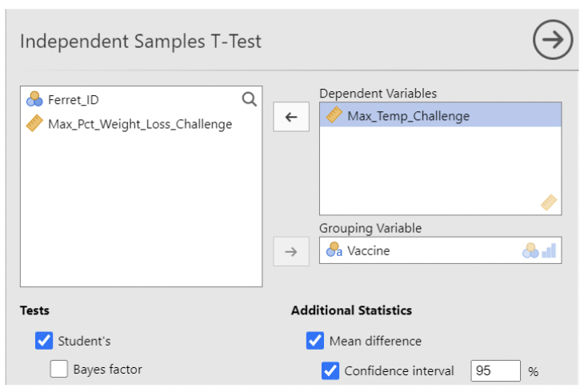
Task: Click the ordinal bars icon in Grouping Variable box
Action: point(549,250)
